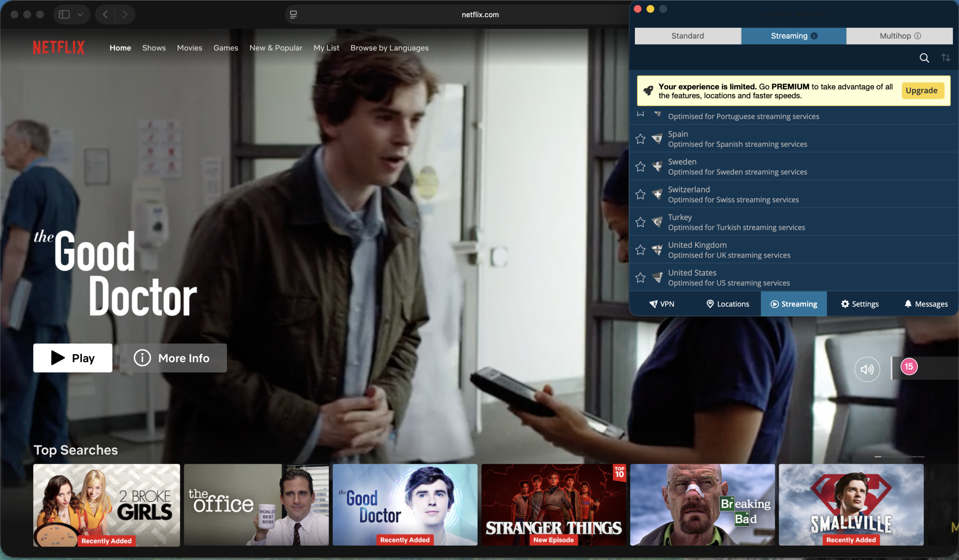Image resolution: width=959 pixels, height=560 pixels.
Task: Open The Good Doctor thumbnail in Top Searches
Action: (405, 505)
